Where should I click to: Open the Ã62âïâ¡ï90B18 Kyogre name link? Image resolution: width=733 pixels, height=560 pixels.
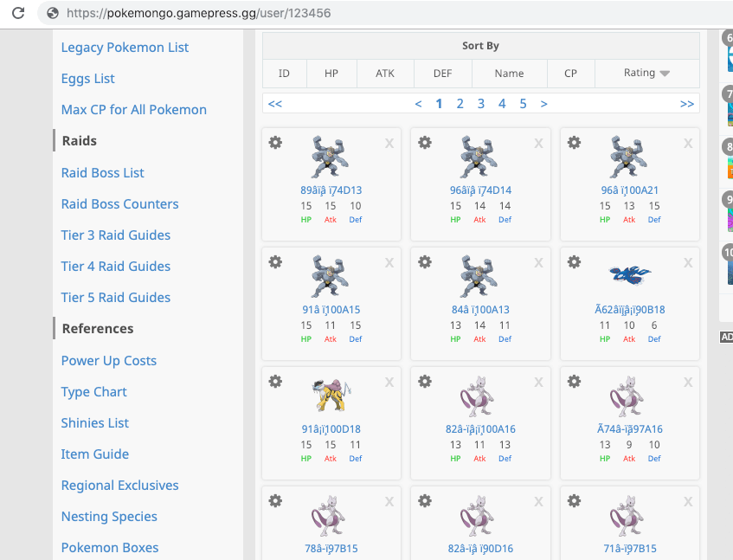(630, 310)
